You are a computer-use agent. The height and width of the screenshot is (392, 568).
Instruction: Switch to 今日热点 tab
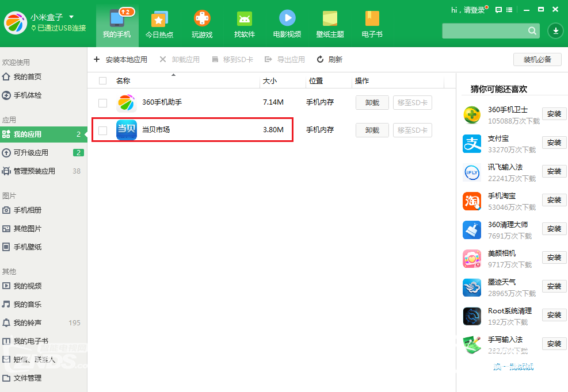159,24
